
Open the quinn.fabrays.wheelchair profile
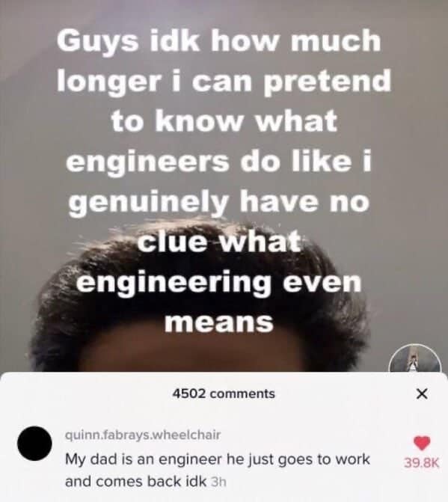pyautogui.click(x=143, y=435)
